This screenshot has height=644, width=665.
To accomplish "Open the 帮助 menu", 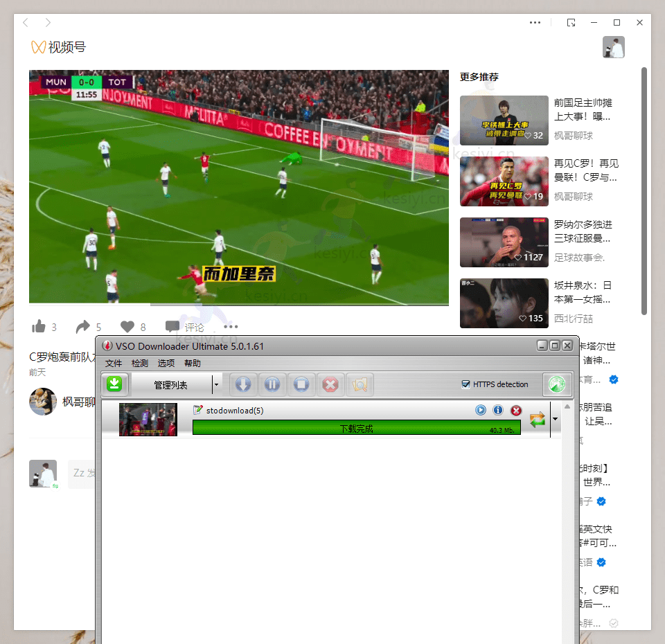I will pyautogui.click(x=193, y=364).
